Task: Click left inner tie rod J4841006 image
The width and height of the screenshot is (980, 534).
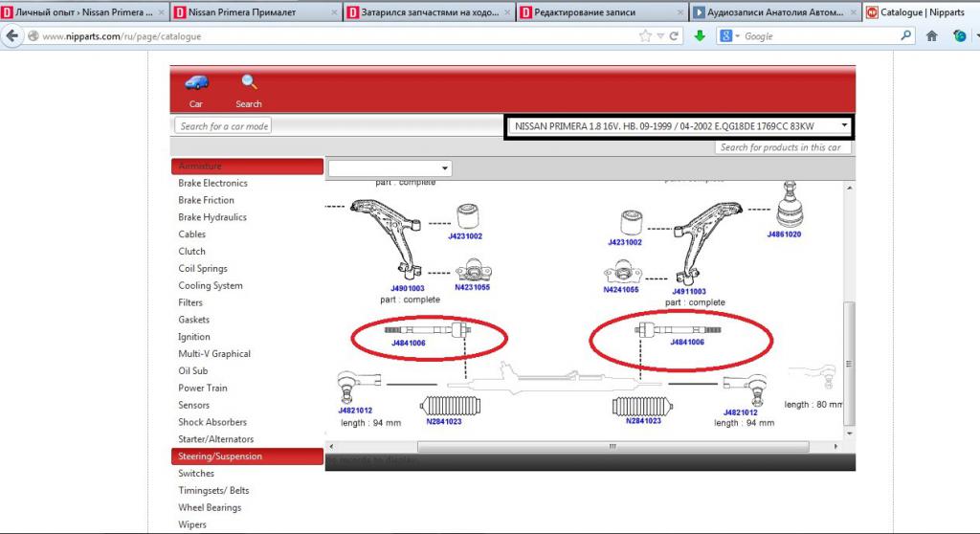Action: pos(428,329)
